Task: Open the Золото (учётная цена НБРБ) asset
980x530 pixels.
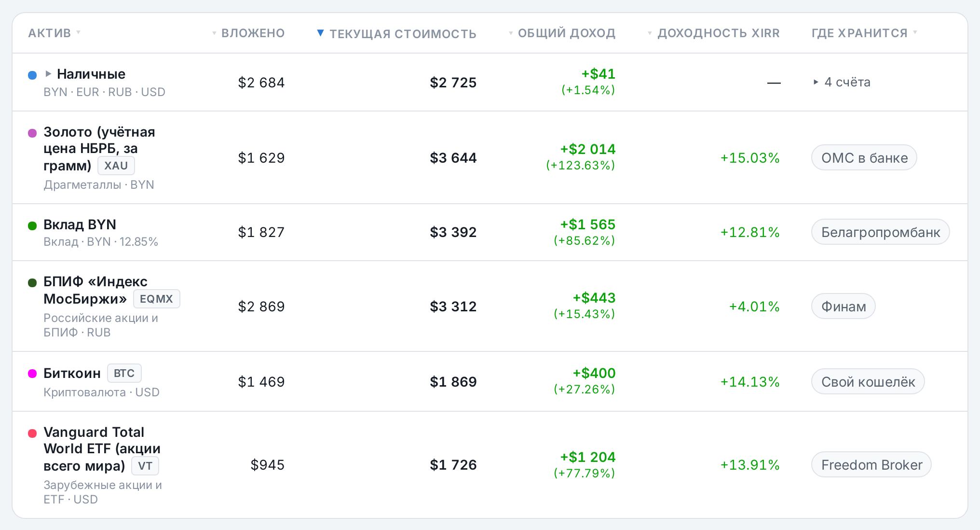Action: (x=99, y=148)
